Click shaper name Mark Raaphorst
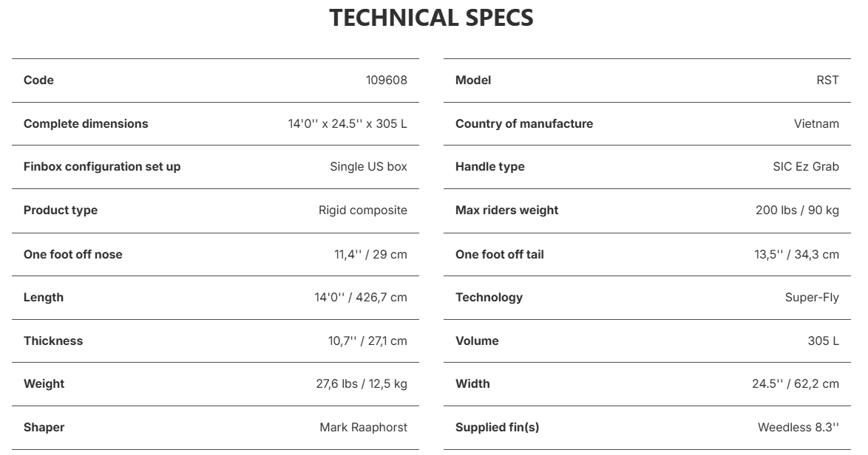This screenshot has height=455, width=868. click(364, 428)
